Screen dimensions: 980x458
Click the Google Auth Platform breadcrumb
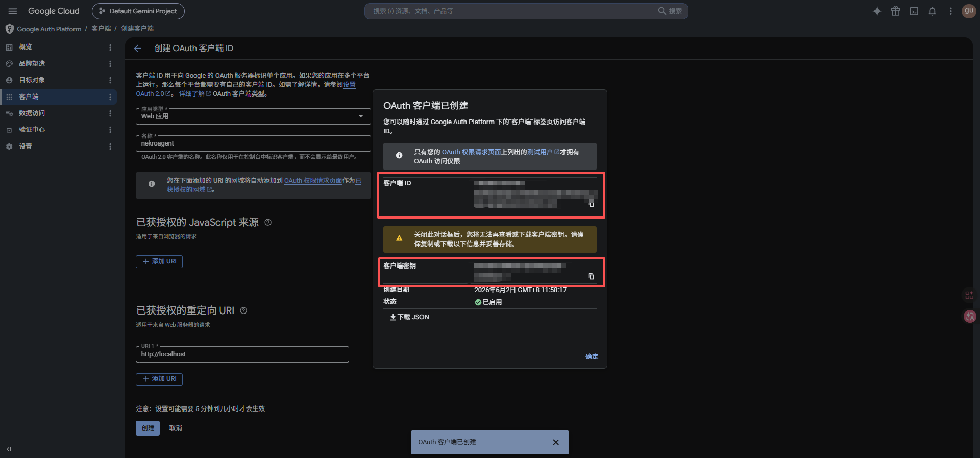pos(49,29)
